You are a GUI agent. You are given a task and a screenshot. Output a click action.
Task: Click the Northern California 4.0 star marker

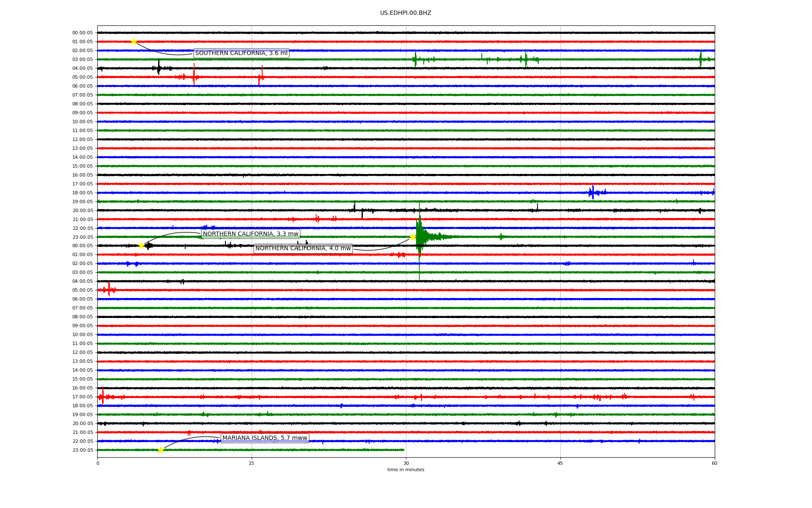tap(413, 237)
